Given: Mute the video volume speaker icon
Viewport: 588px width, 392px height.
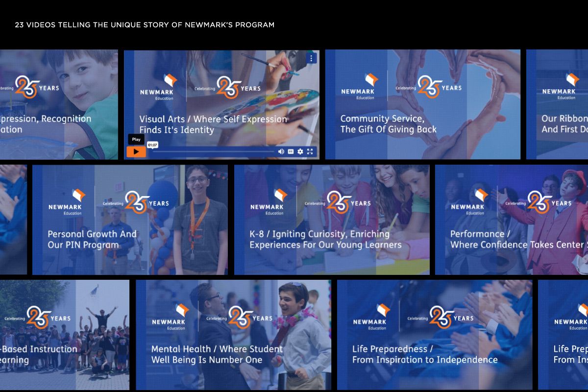Looking at the screenshot, I should tap(281, 152).
